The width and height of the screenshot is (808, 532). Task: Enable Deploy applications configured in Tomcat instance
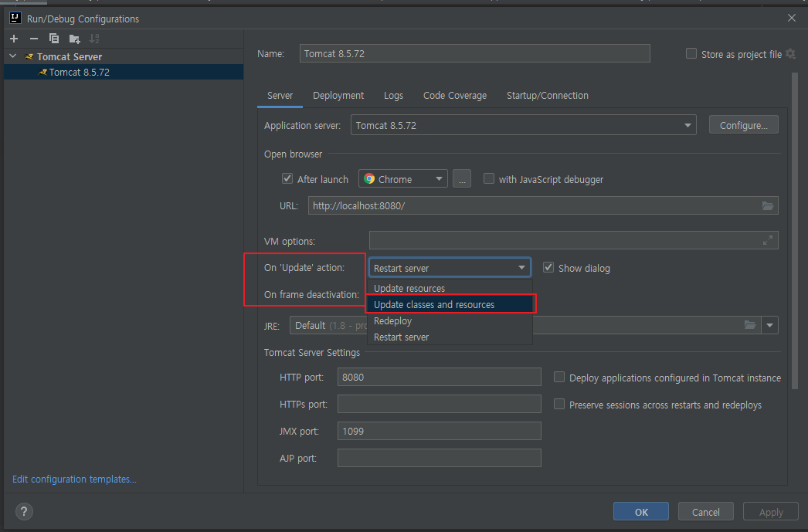click(559, 377)
